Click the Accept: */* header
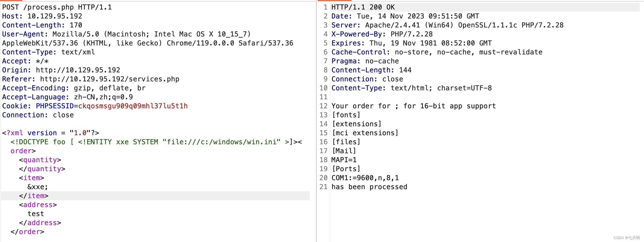The image size is (644, 242). coord(25,61)
